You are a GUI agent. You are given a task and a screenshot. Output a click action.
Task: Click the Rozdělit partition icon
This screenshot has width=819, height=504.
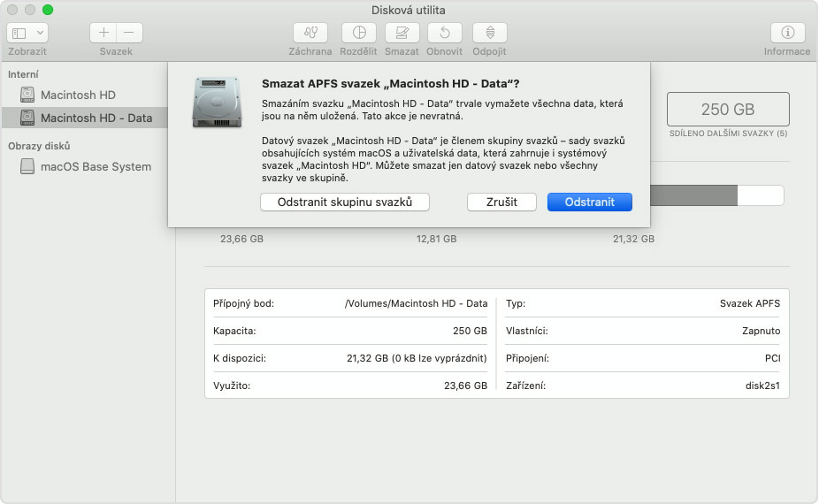click(358, 33)
